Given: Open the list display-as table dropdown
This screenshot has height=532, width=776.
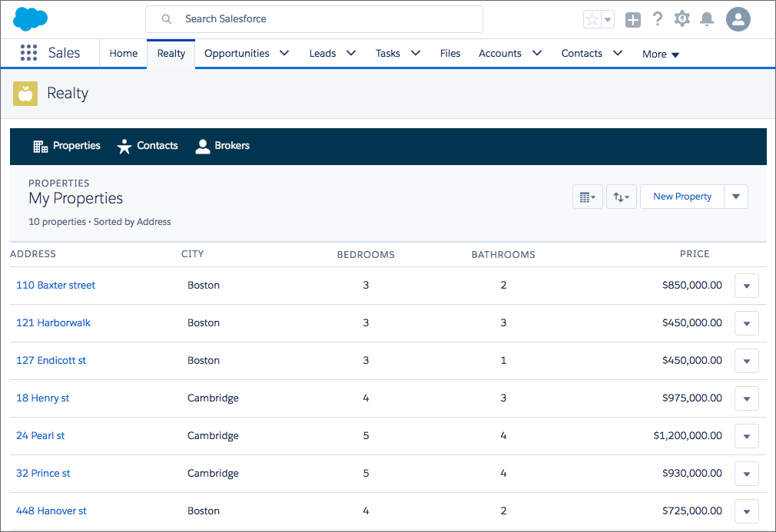Looking at the screenshot, I should click(588, 197).
